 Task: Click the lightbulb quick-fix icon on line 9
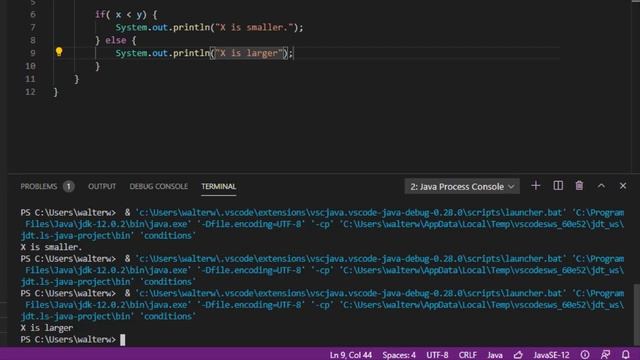click(x=59, y=52)
